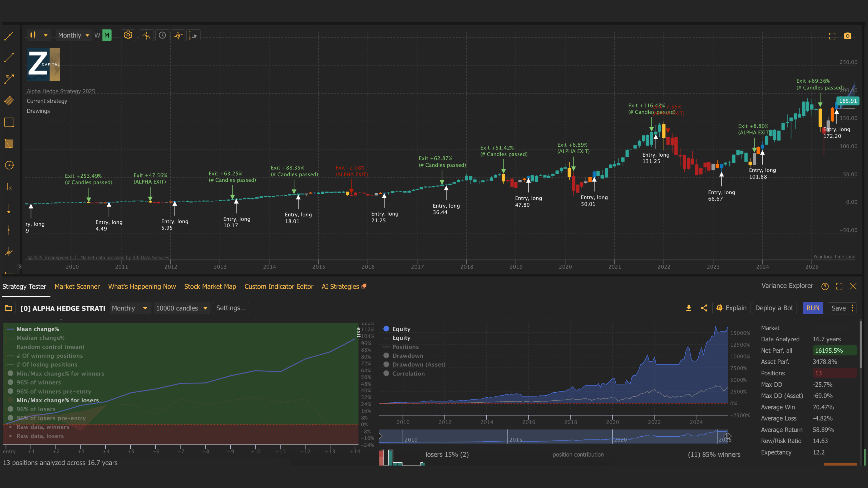Select the Fibonacci percent line tool
This screenshot has height=488, width=868.
9,79
